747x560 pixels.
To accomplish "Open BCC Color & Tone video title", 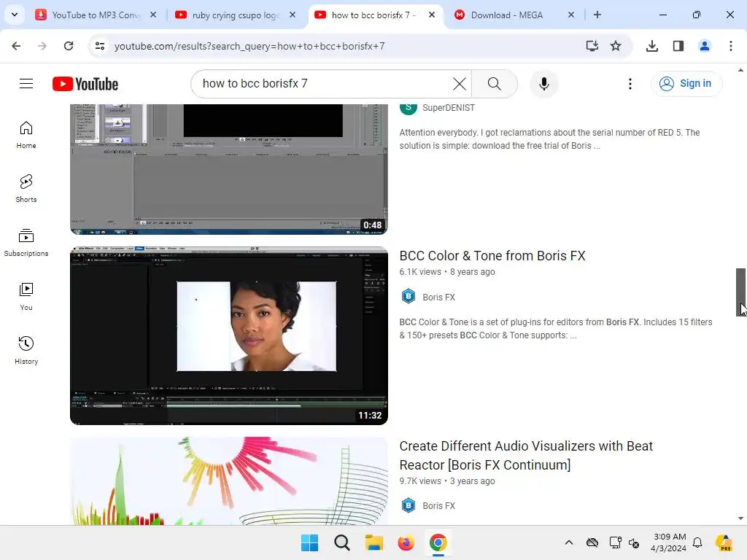I will 492,256.
